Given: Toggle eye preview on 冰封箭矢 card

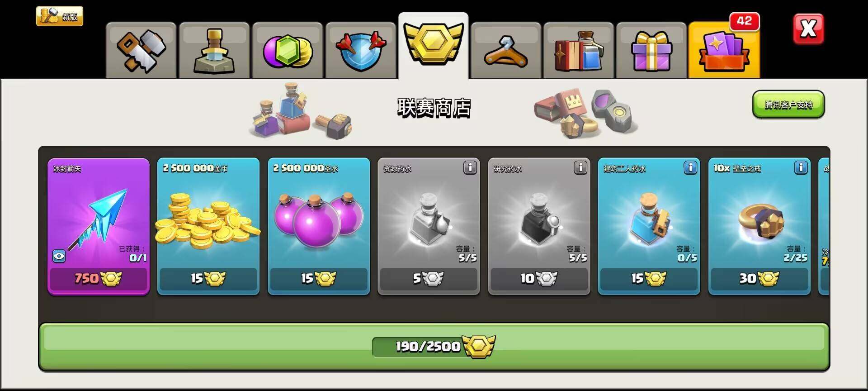Looking at the screenshot, I should [x=59, y=256].
